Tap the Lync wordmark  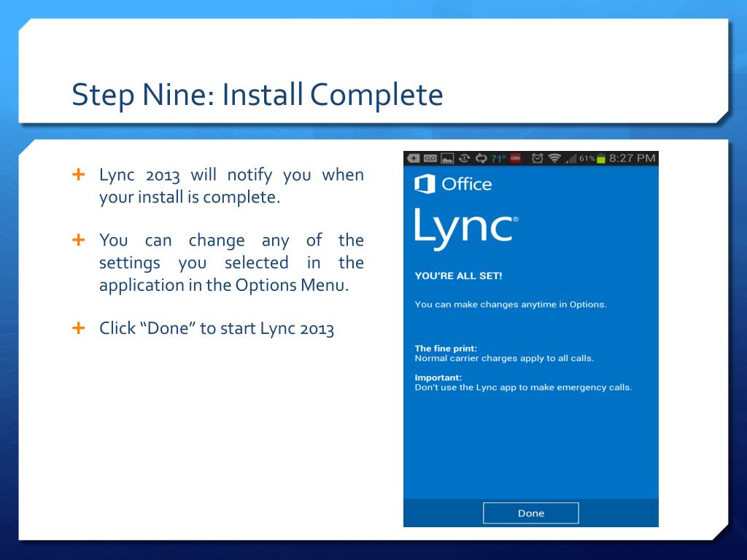point(466,228)
